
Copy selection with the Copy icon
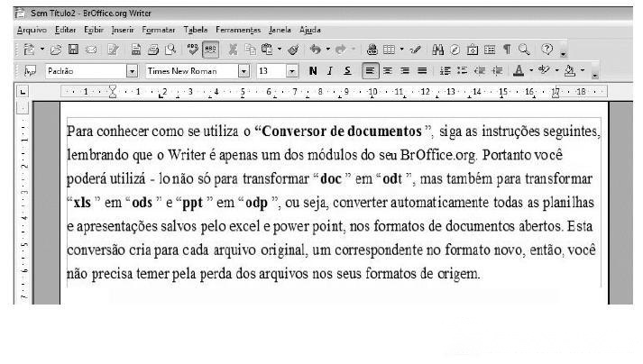point(250,50)
